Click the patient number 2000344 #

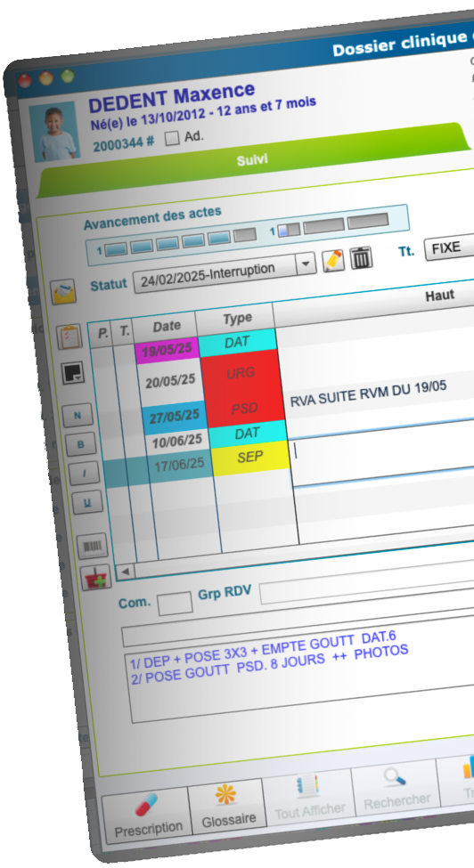[x=124, y=144]
